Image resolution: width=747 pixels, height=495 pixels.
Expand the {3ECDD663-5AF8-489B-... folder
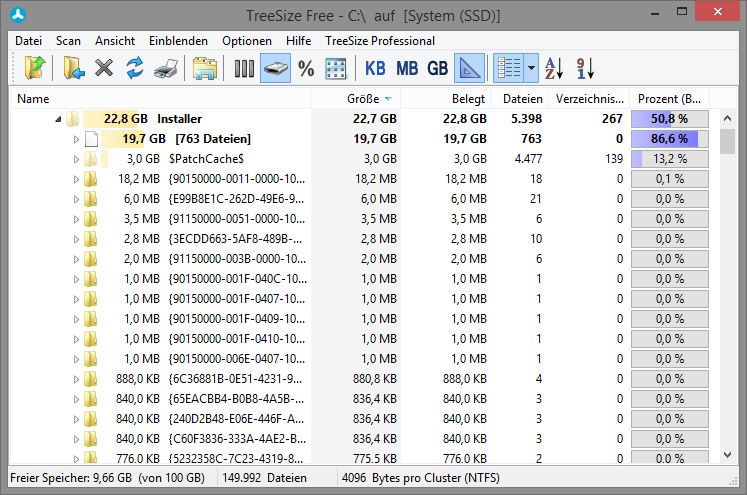tap(76, 239)
